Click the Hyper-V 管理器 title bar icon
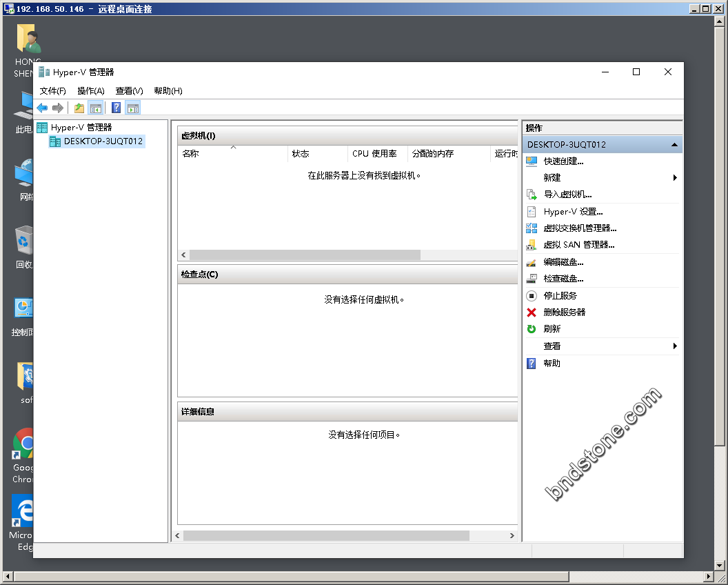This screenshot has width=728, height=585. (x=44, y=72)
